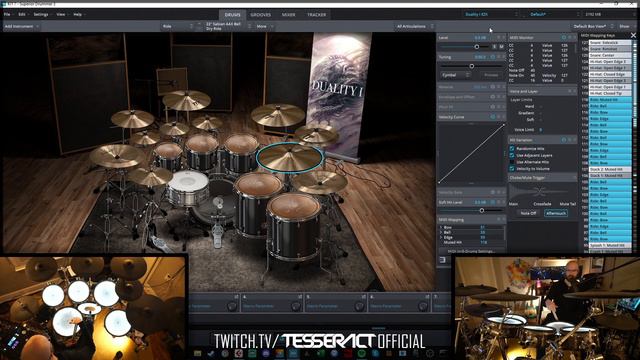Uncheck Velocity to Volume
Screen dimensions: 640x360
[x=512, y=169]
